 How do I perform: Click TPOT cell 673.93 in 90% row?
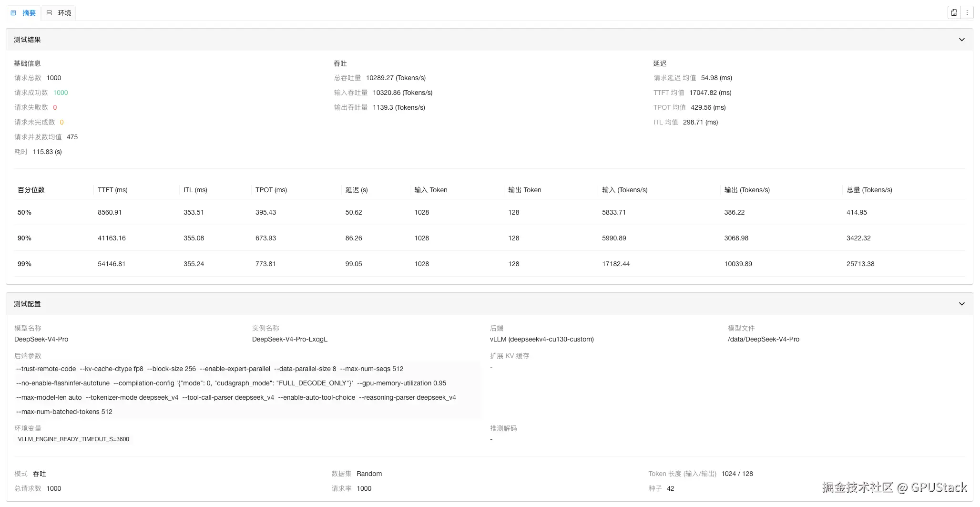265,238
